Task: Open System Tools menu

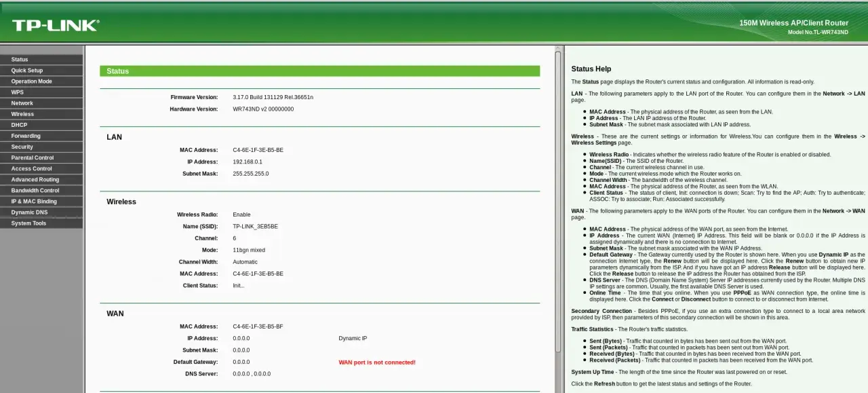Action: (41, 223)
